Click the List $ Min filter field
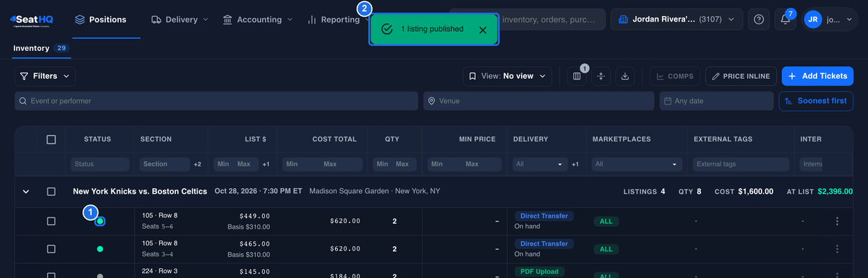The width and height of the screenshot is (868, 278). [x=224, y=164]
